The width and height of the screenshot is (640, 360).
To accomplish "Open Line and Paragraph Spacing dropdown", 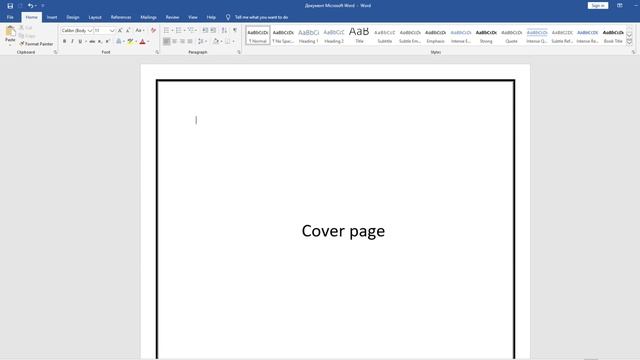I will pos(202,41).
